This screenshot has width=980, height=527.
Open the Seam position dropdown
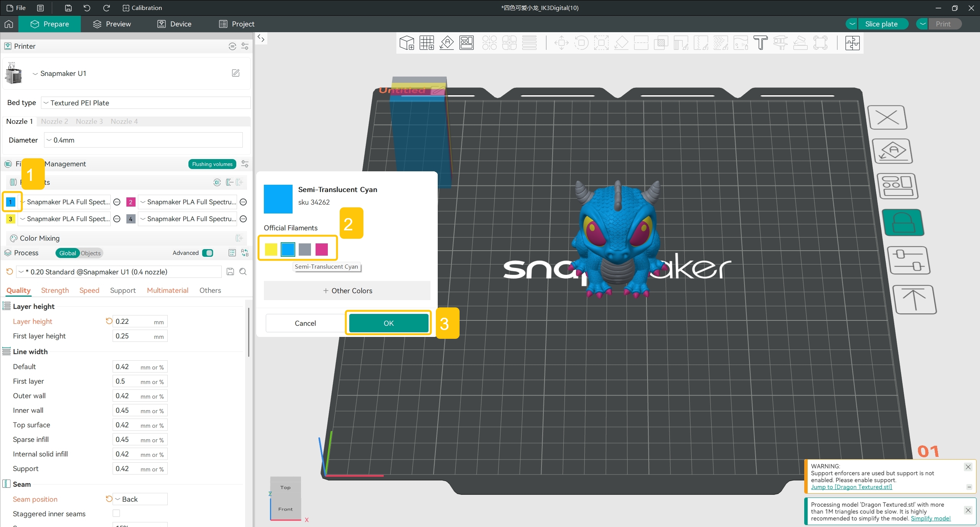click(x=140, y=499)
